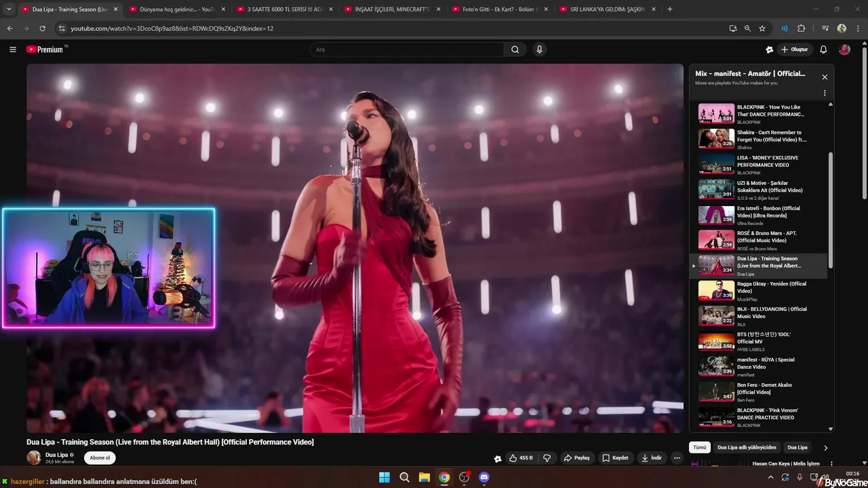The height and width of the screenshot is (488, 868).
Task: Dislike the video with thumbs down
Action: pyautogui.click(x=547, y=458)
